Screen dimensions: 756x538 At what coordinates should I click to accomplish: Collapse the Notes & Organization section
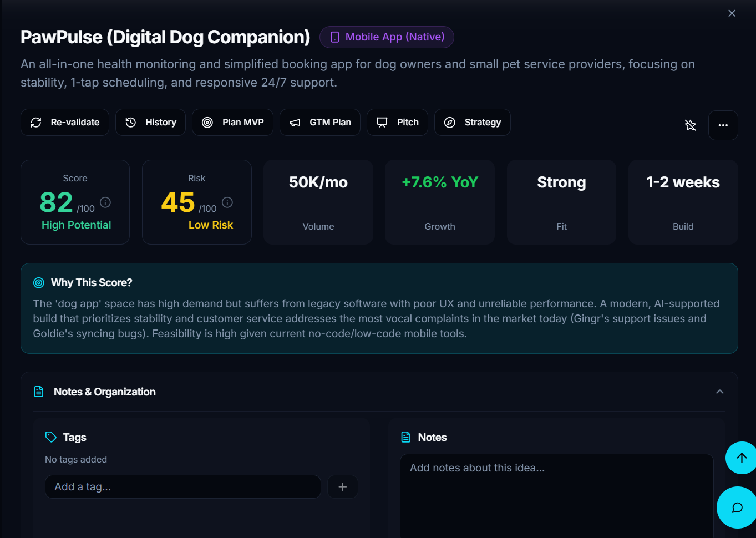point(719,392)
